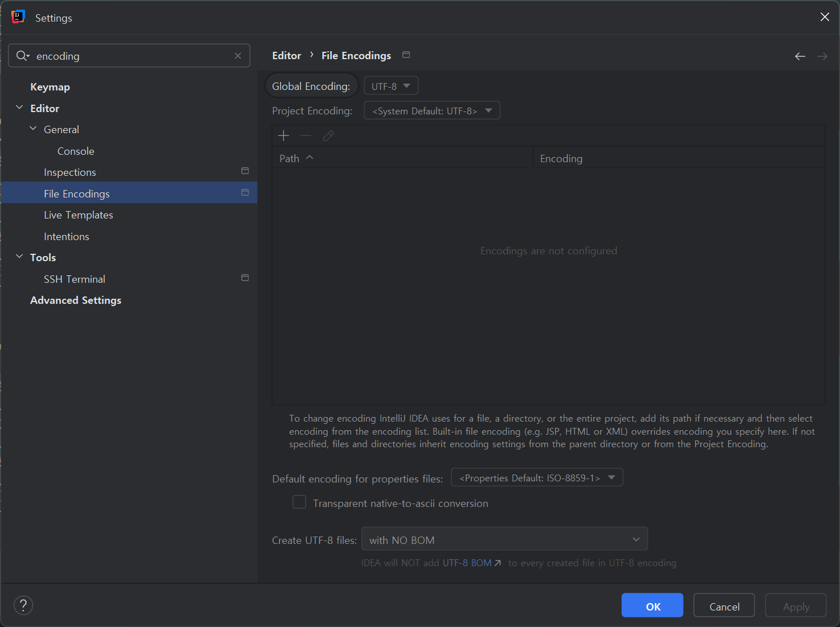The image size is (840, 627).
Task: Navigate forward in settings history
Action: click(822, 56)
